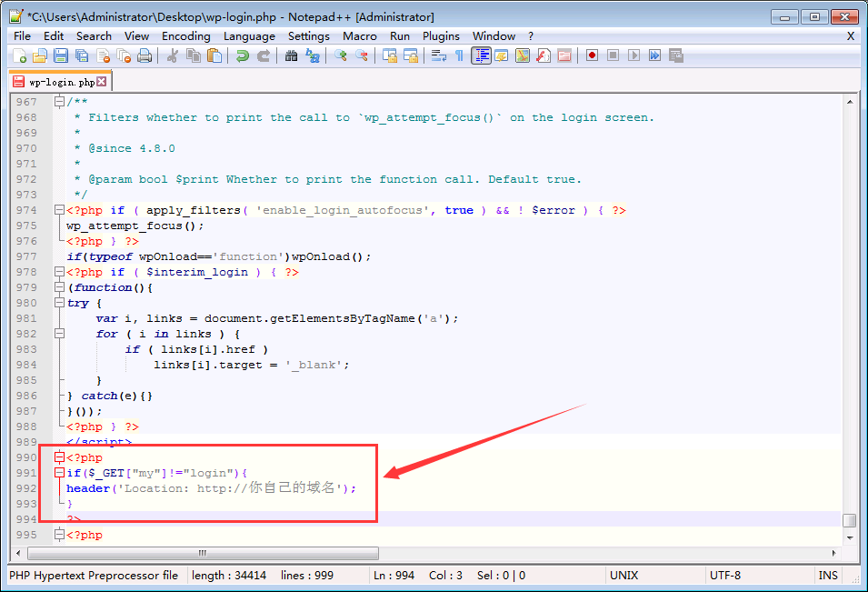Open the Search menu
Image resolution: width=868 pixels, height=592 pixels.
tap(95, 36)
